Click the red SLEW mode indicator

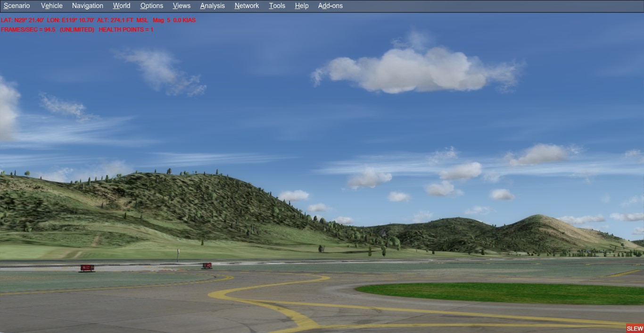[x=635, y=328]
